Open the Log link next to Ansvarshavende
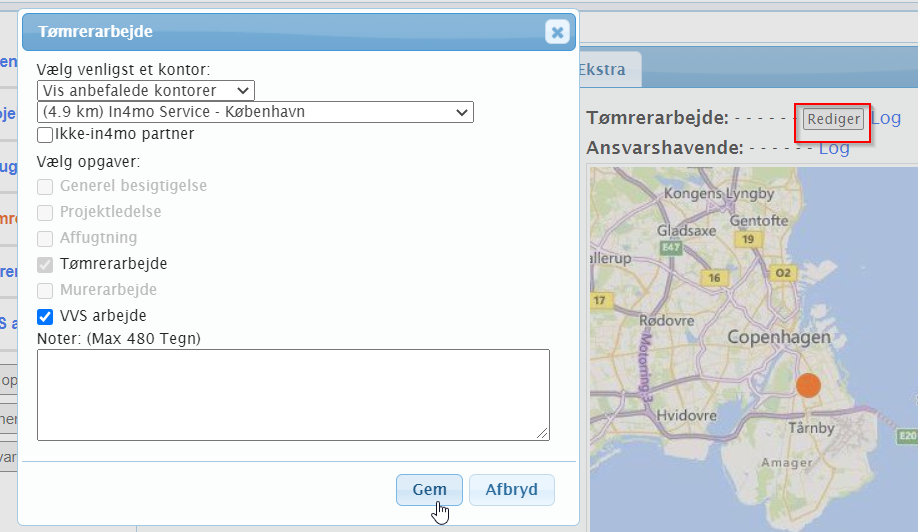This screenshot has width=918, height=532. 834,148
